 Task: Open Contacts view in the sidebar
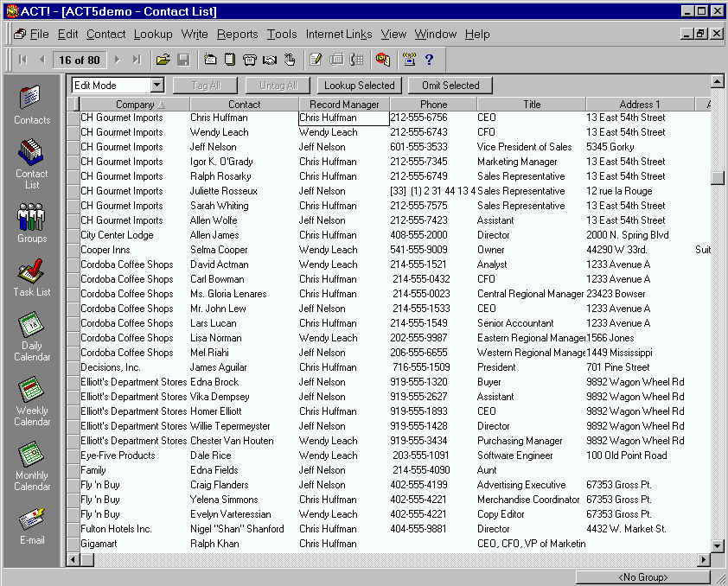pyautogui.click(x=32, y=105)
